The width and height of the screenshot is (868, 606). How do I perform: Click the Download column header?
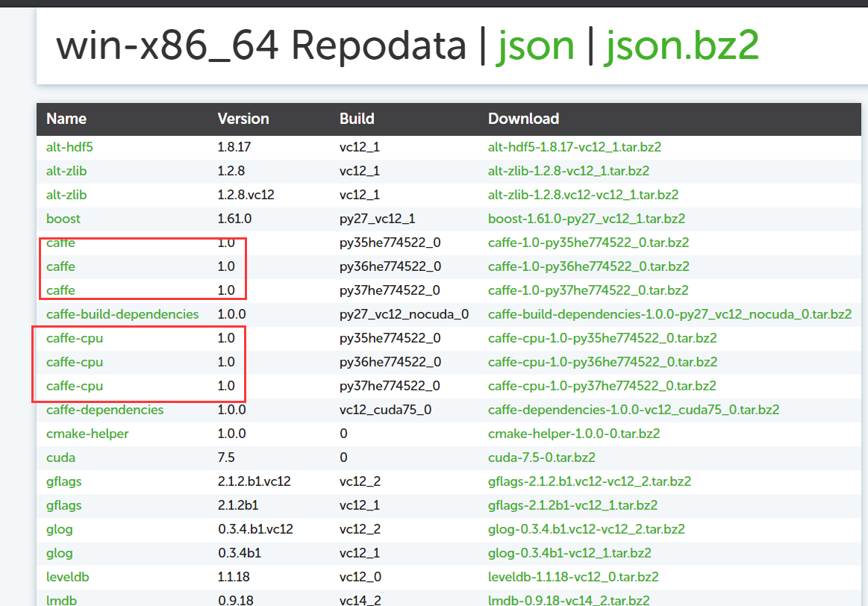(523, 119)
